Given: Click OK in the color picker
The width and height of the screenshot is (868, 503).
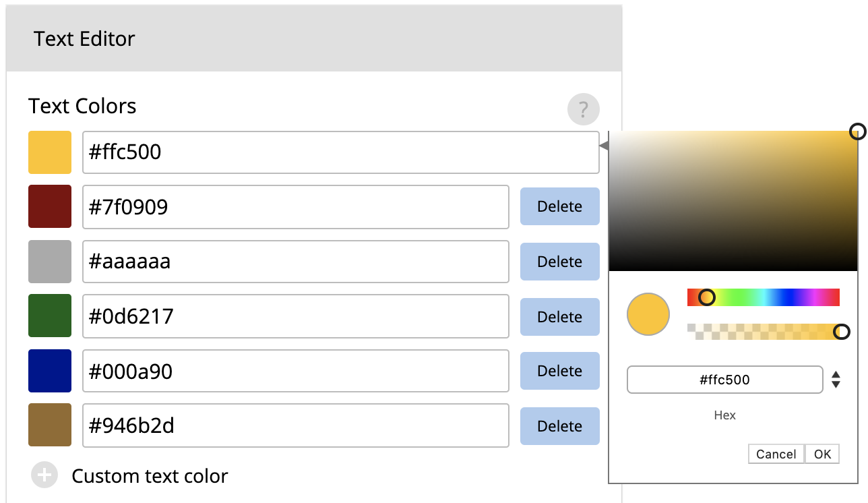Looking at the screenshot, I should click(822, 454).
